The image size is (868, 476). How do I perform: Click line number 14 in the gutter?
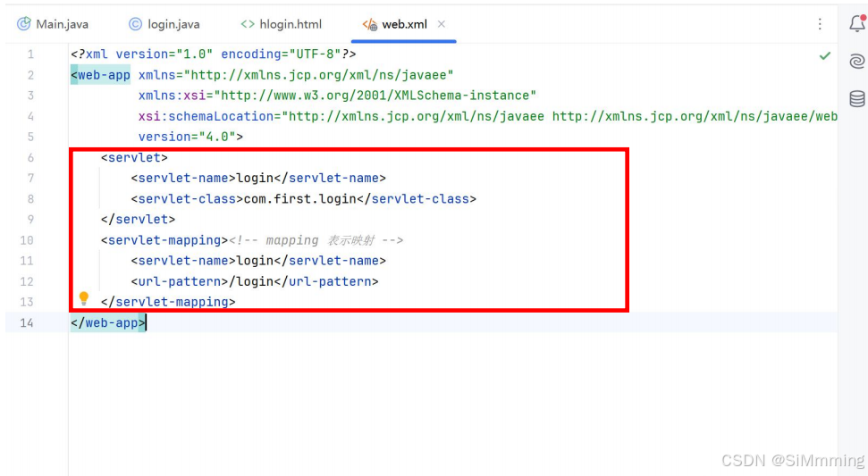(x=27, y=323)
